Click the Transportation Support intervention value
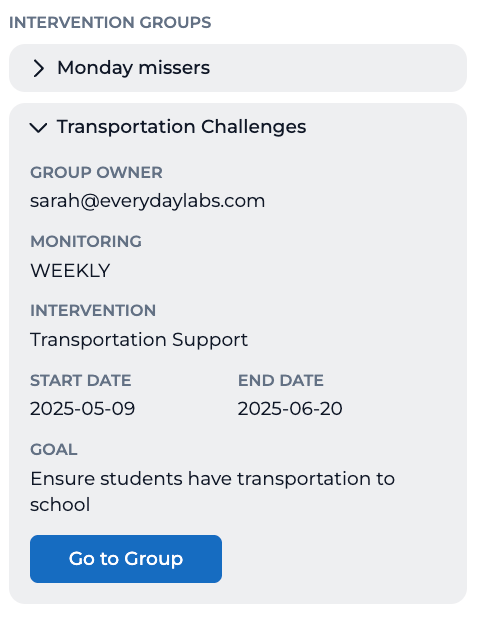Viewport: 486px width, 622px height. tap(139, 340)
